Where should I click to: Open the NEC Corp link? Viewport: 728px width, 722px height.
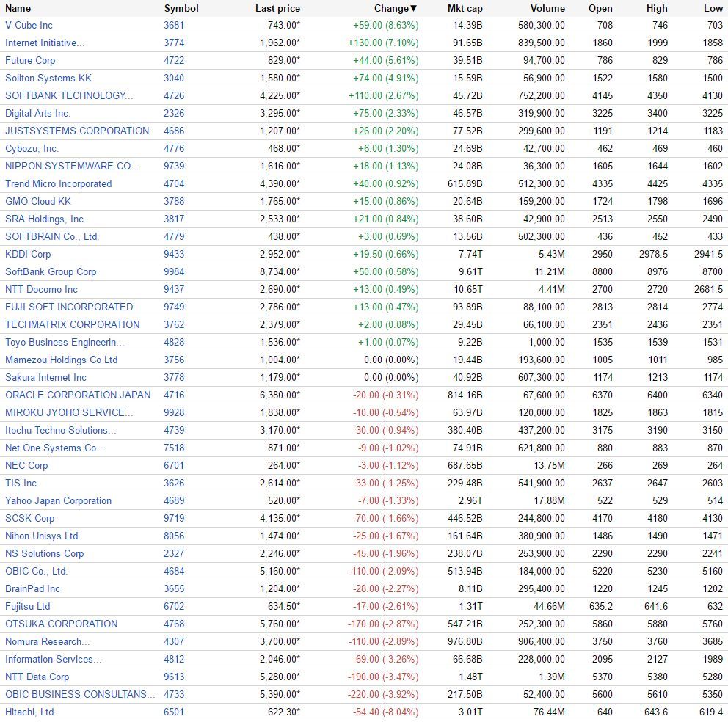pos(26,466)
